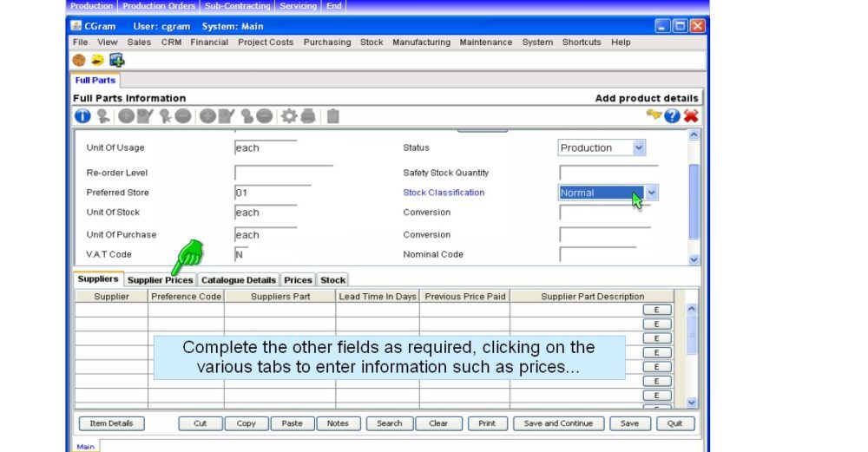Open the Purchasing menu
This screenshot has height=452, width=868.
(327, 42)
